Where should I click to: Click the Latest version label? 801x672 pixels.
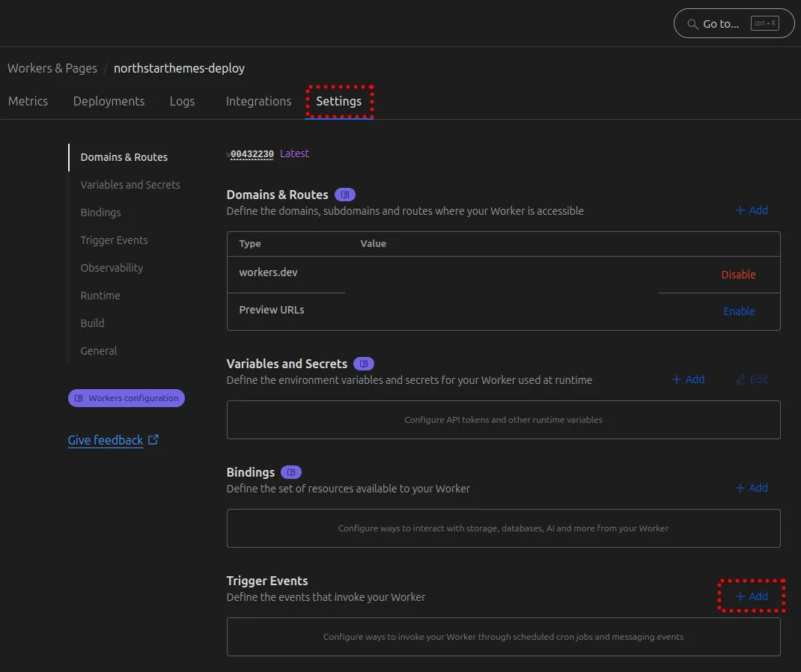click(294, 153)
